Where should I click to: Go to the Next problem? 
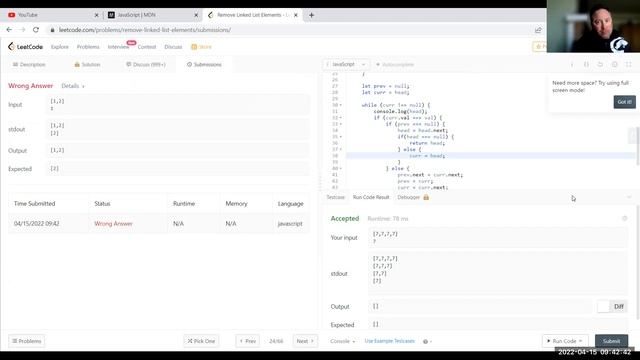coord(305,341)
